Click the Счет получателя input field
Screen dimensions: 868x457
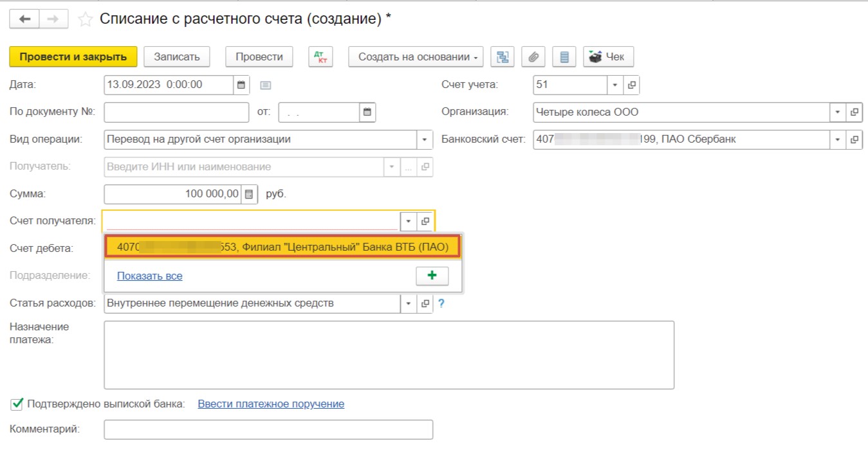[252, 221]
